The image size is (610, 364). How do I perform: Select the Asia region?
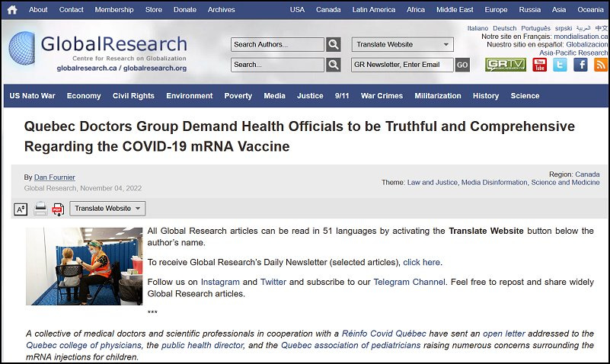(x=559, y=10)
